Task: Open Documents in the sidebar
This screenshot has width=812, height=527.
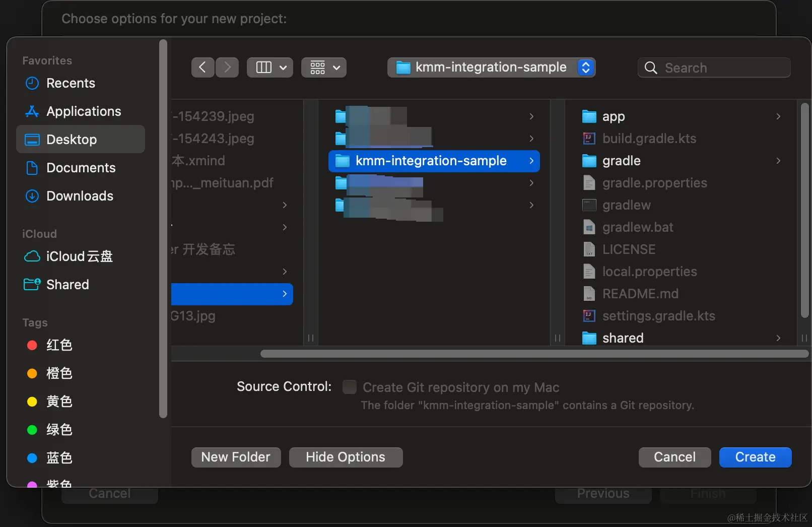Action: 81,168
